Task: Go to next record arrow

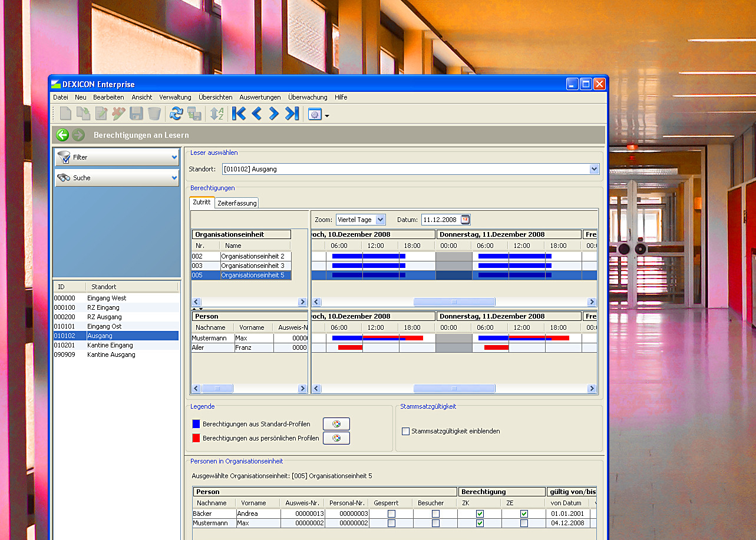Action: tap(273, 114)
